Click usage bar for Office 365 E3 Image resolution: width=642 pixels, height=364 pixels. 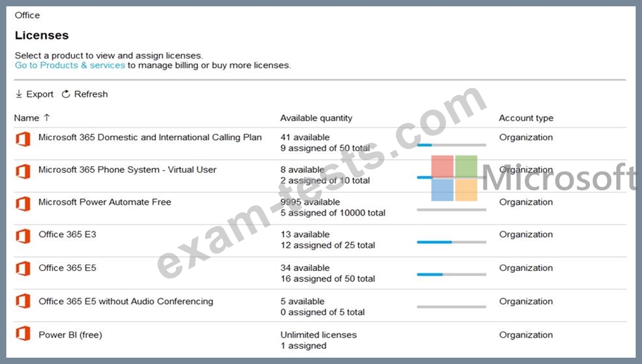coord(451,242)
